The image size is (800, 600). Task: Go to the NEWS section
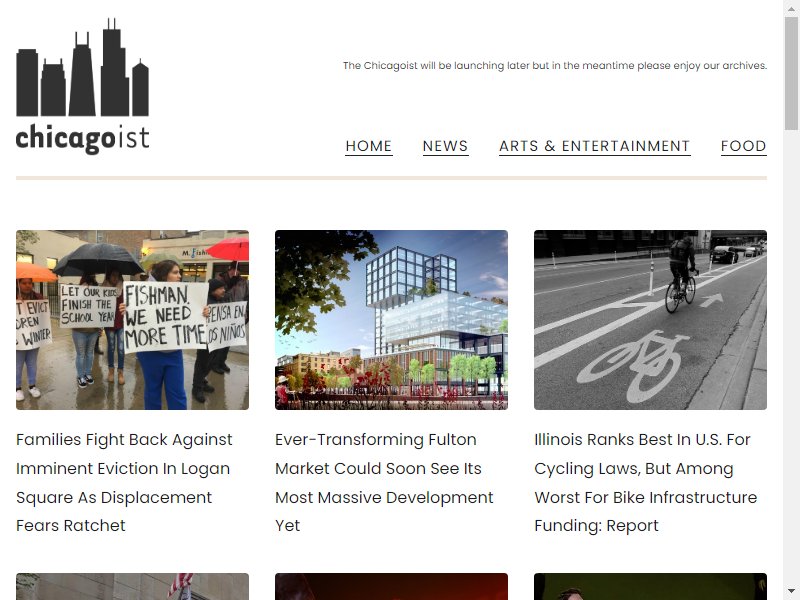tap(445, 146)
